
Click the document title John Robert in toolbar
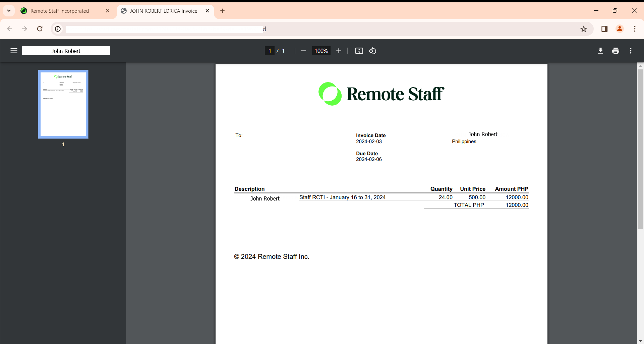tap(66, 51)
